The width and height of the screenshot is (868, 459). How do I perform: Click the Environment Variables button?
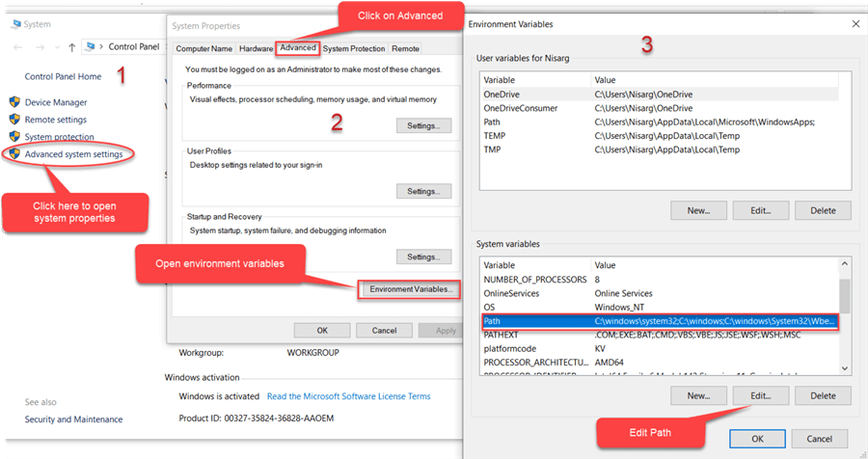coord(411,289)
